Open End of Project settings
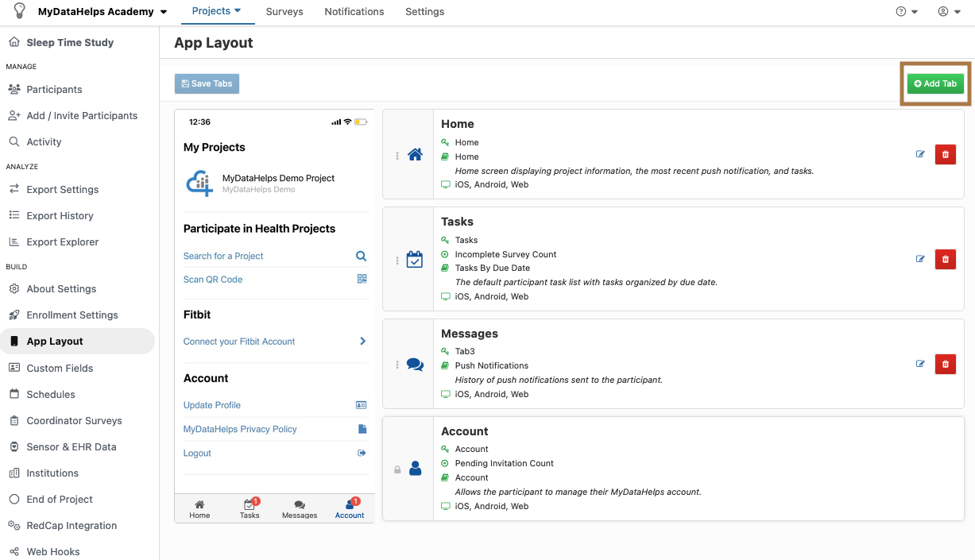Viewport: 975px width, 560px height. click(x=60, y=499)
